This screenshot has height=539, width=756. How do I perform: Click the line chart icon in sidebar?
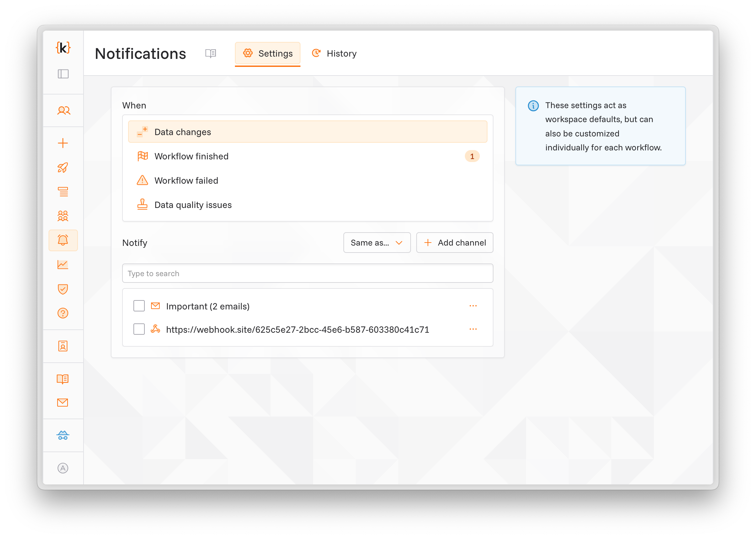pyautogui.click(x=63, y=265)
